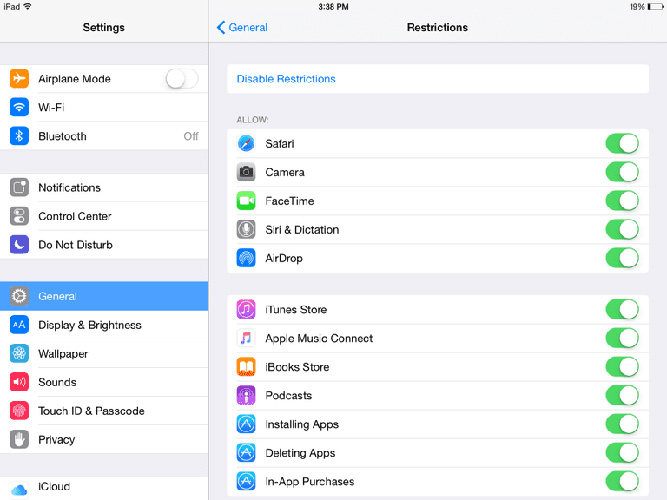Tap the Touch ID fingerprint icon
667x500 pixels.
pyautogui.click(x=19, y=411)
